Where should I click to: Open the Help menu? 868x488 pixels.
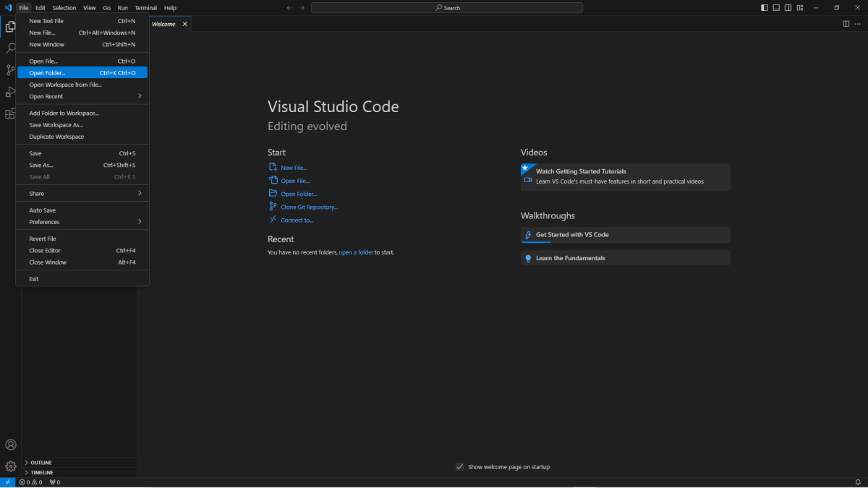pyautogui.click(x=170, y=8)
